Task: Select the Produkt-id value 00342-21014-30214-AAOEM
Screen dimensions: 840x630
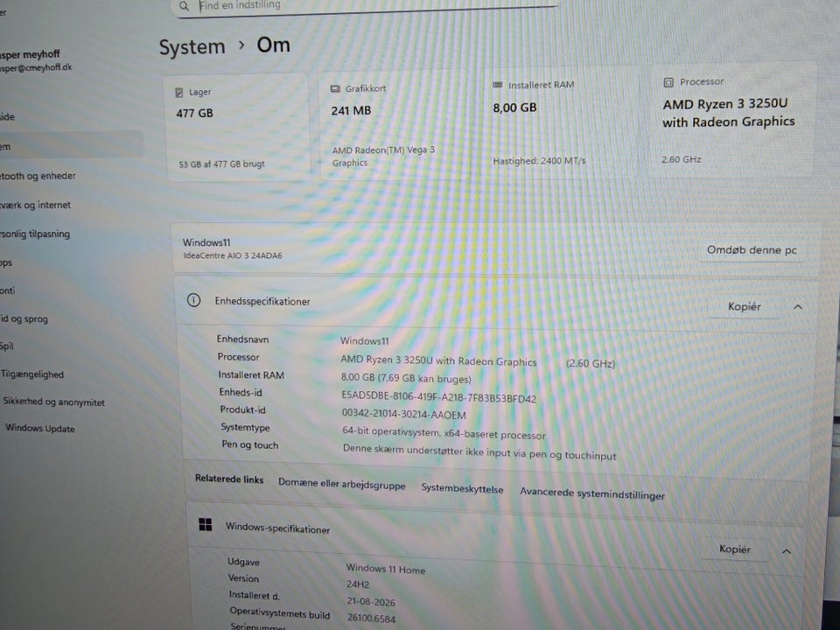Action: [404, 415]
